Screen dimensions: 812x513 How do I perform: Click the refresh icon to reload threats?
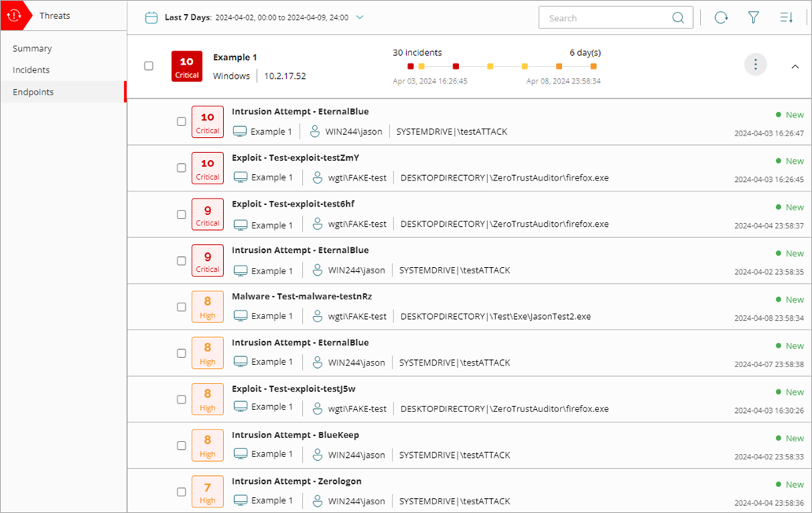(x=721, y=17)
